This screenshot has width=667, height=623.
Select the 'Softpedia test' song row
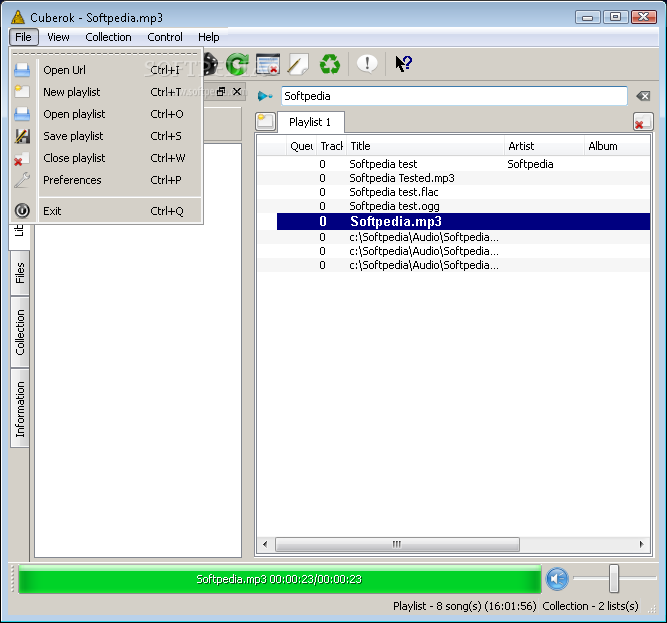(x=453, y=164)
